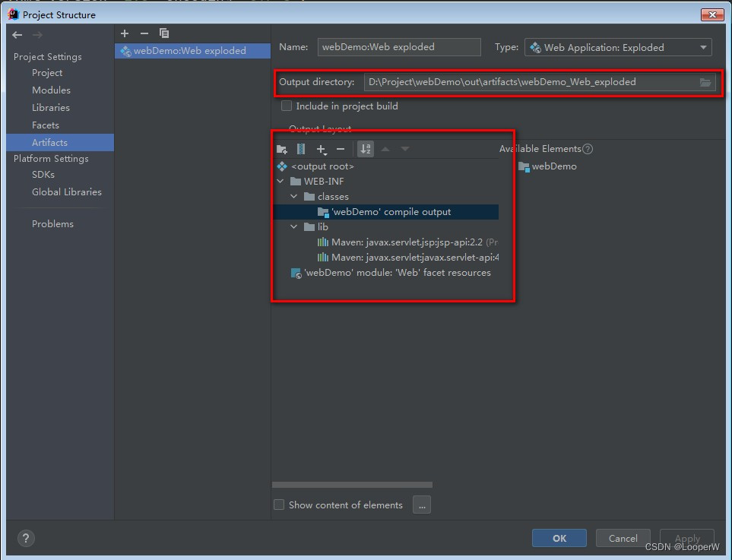Image resolution: width=732 pixels, height=560 pixels.
Task: Open Libraries settings section
Action: pos(51,108)
